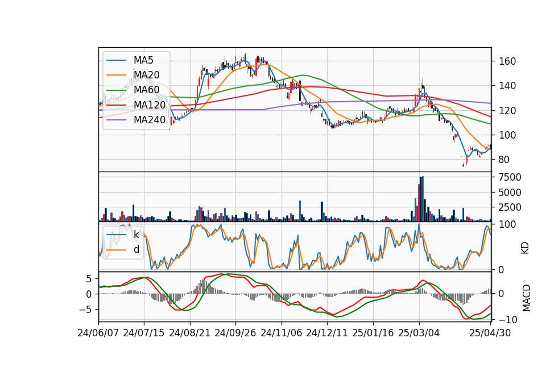The width and height of the screenshot is (546, 392).
Task: Click the MA5 legend label
Action: click(143, 60)
